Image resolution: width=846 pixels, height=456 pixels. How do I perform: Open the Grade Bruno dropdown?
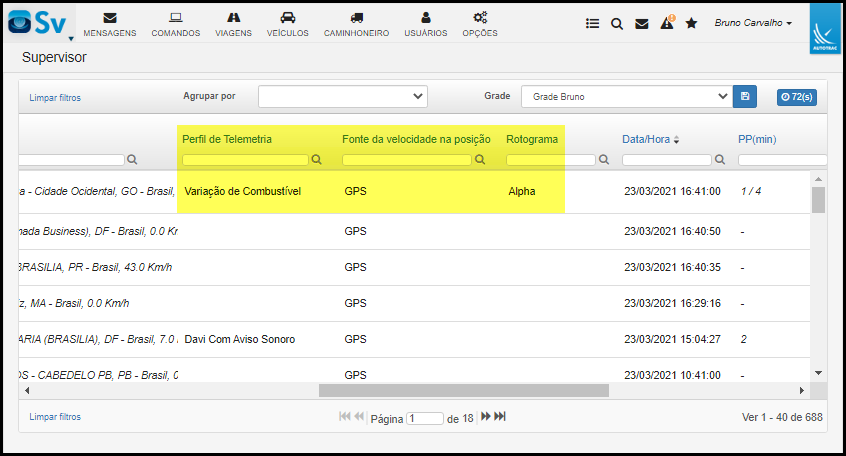627,97
